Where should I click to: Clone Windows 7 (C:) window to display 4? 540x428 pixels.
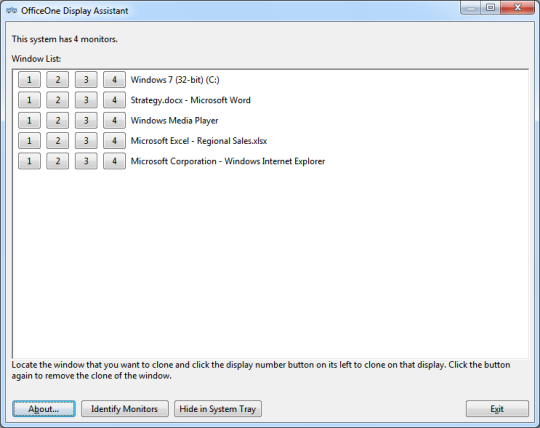114,80
